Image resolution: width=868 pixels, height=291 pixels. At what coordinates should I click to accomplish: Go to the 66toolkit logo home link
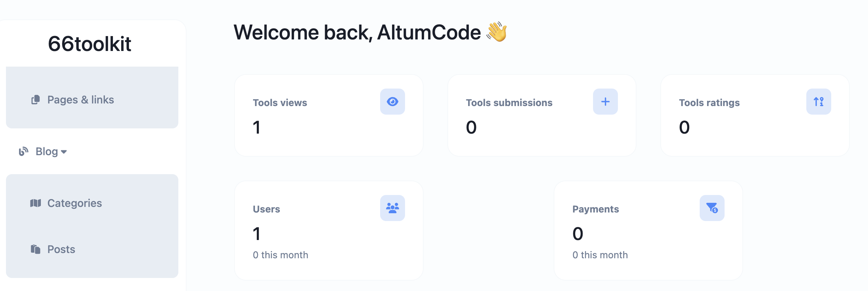[90, 44]
